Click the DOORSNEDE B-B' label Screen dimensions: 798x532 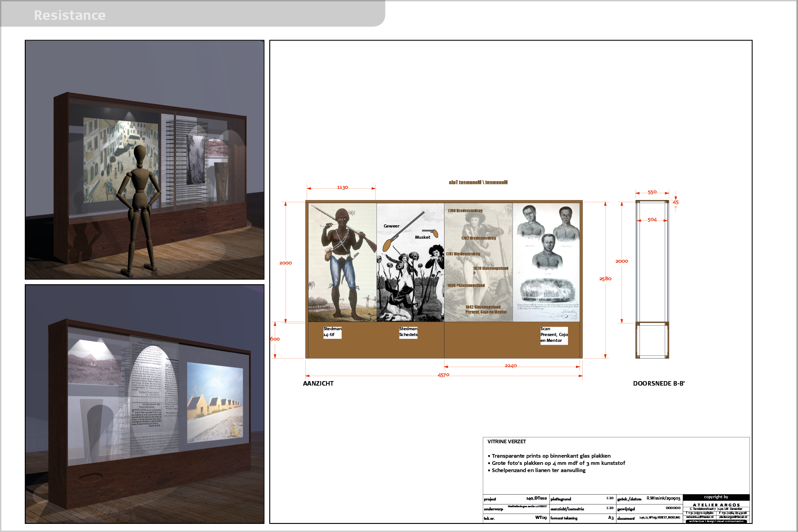pos(659,383)
